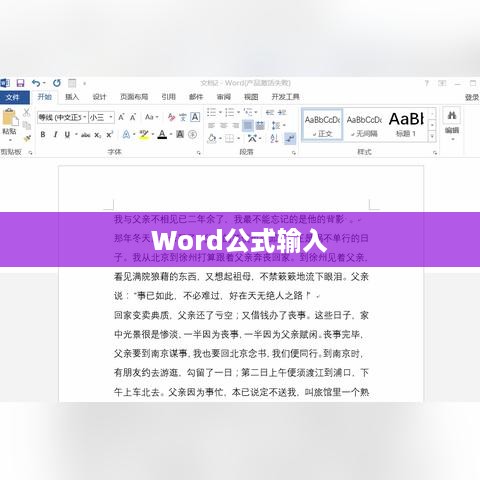Toggle italic formatting
Screen dimensions: 480x480
coord(55,135)
